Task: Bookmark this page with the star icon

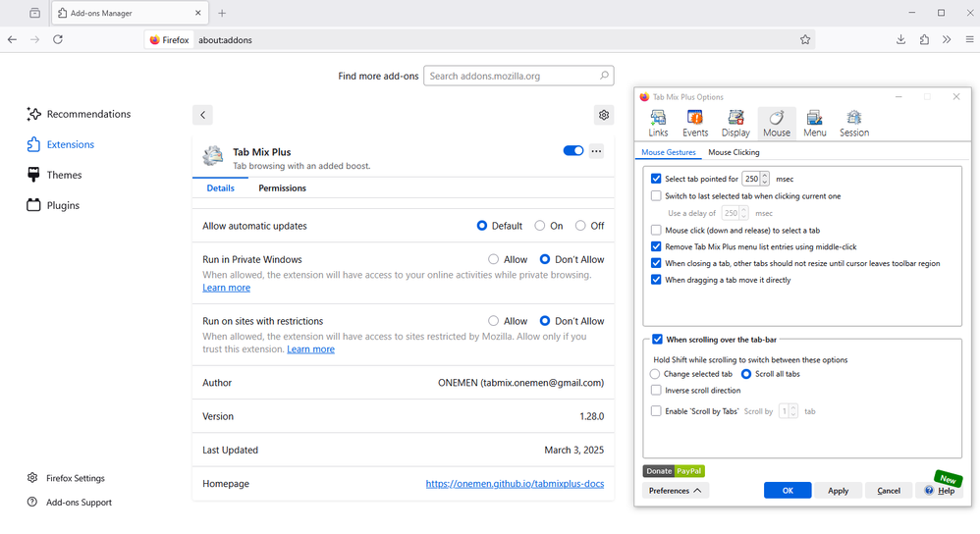Action: [x=805, y=40]
